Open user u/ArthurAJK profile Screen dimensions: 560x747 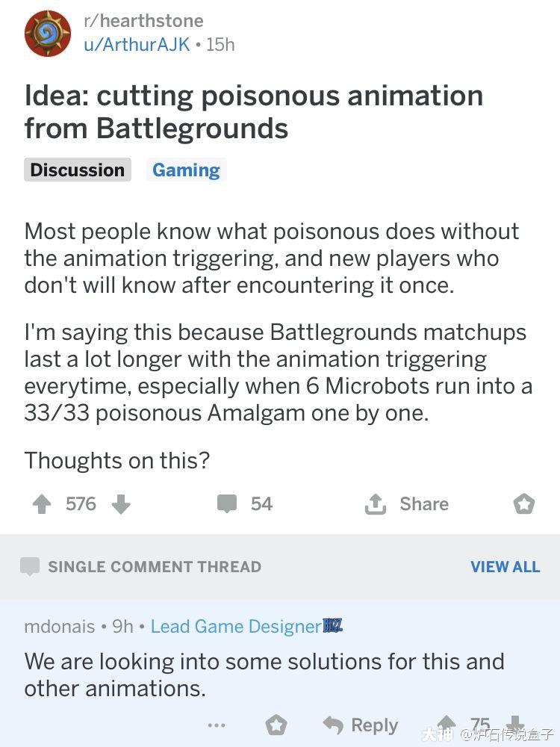tap(137, 44)
